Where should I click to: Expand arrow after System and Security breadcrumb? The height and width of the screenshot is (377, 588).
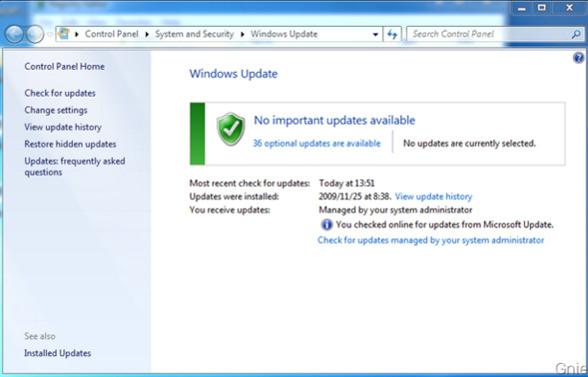(x=243, y=34)
